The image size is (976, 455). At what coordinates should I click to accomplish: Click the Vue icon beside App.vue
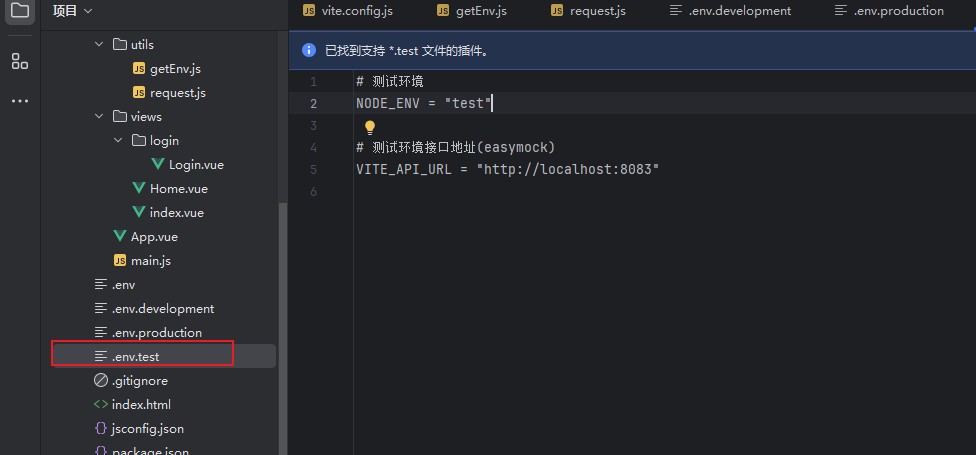coord(120,237)
